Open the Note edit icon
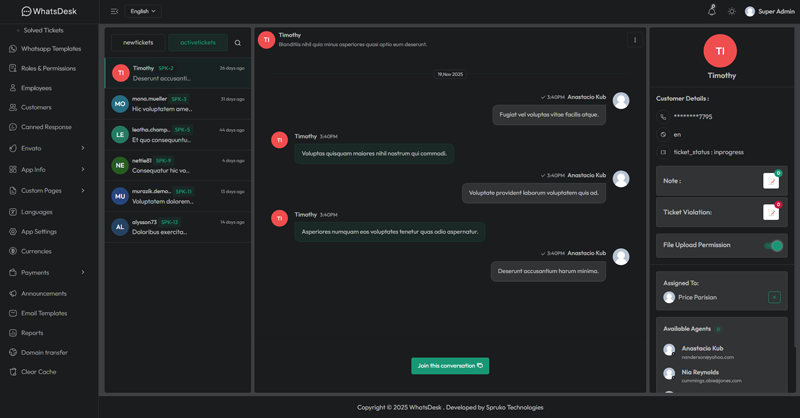The width and height of the screenshot is (800, 418). (x=770, y=181)
